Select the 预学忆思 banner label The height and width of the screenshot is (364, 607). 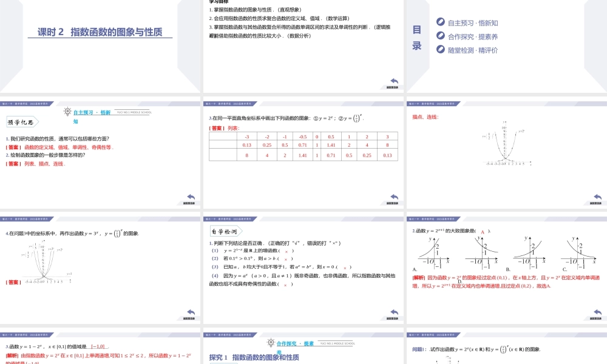[x=21, y=121]
